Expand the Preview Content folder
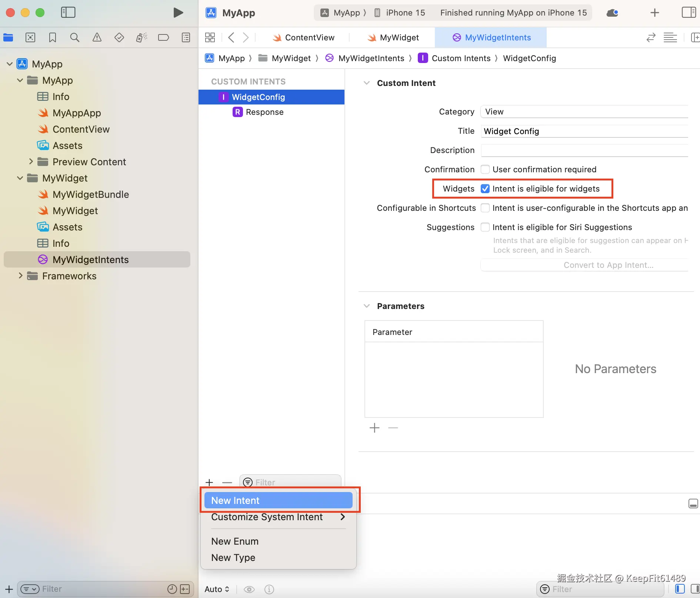 pos(31,162)
